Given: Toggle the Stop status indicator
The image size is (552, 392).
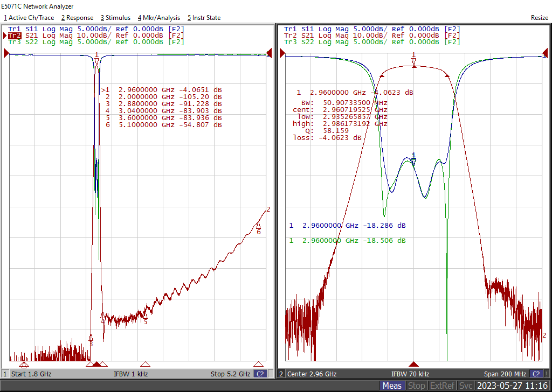Looking at the screenshot, I should tap(416, 386).
